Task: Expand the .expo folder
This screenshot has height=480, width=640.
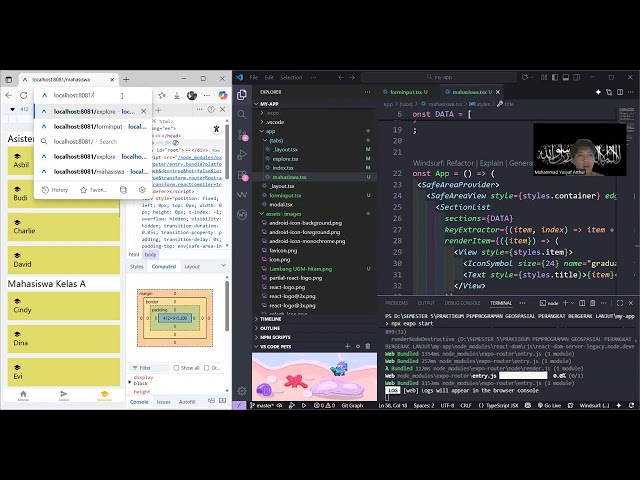Action: [314, 113]
